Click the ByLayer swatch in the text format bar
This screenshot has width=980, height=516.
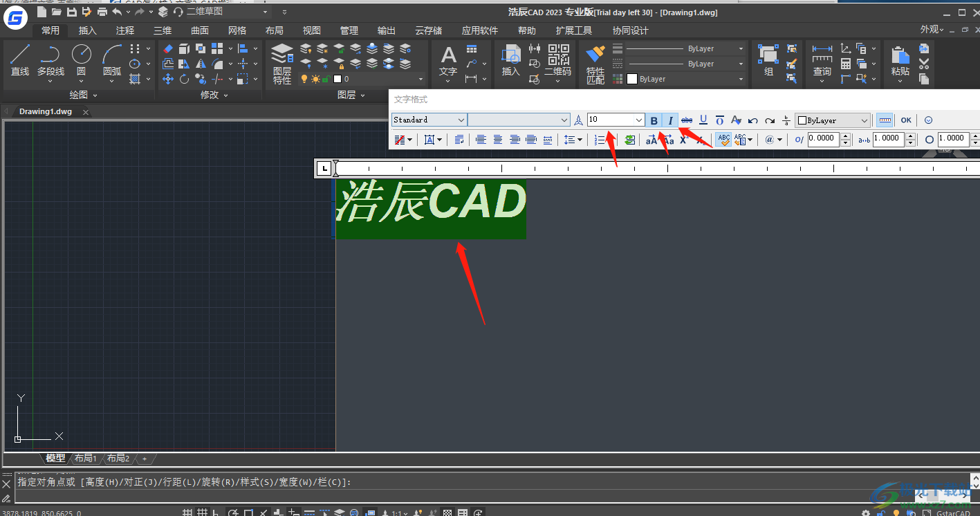click(802, 120)
